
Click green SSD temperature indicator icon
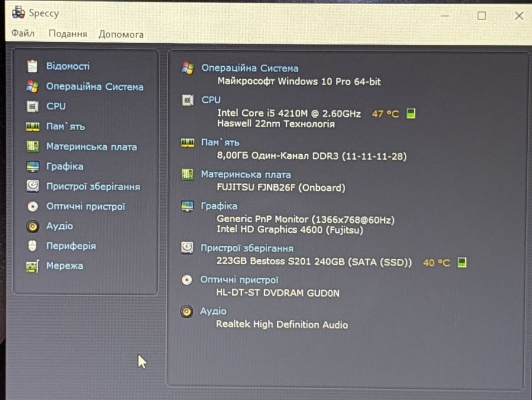point(462,262)
